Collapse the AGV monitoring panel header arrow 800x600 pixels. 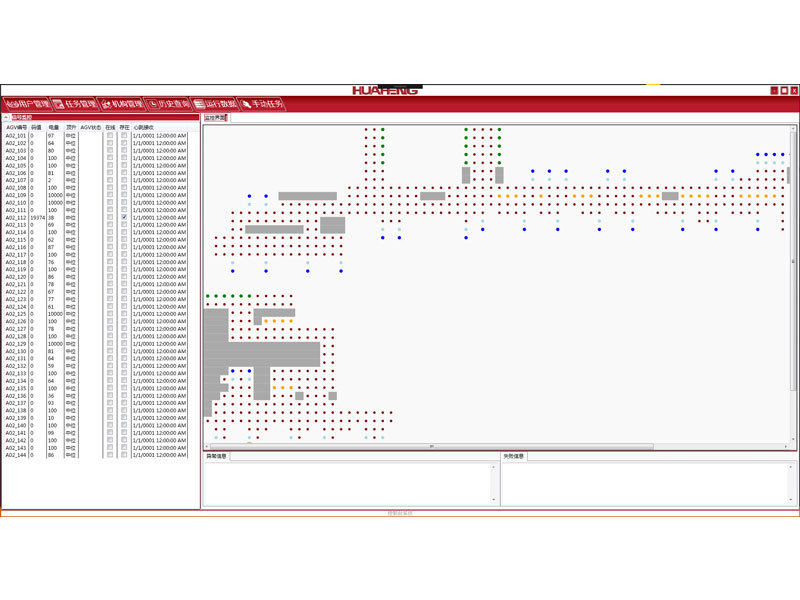(x=6, y=118)
